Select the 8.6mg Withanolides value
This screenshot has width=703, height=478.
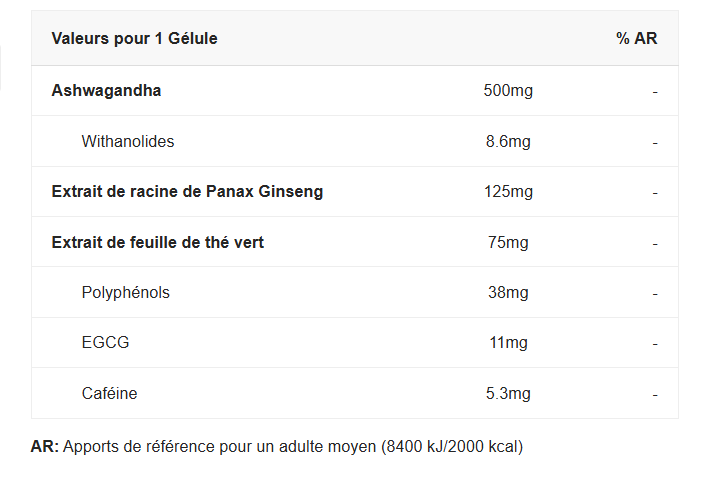[508, 142]
